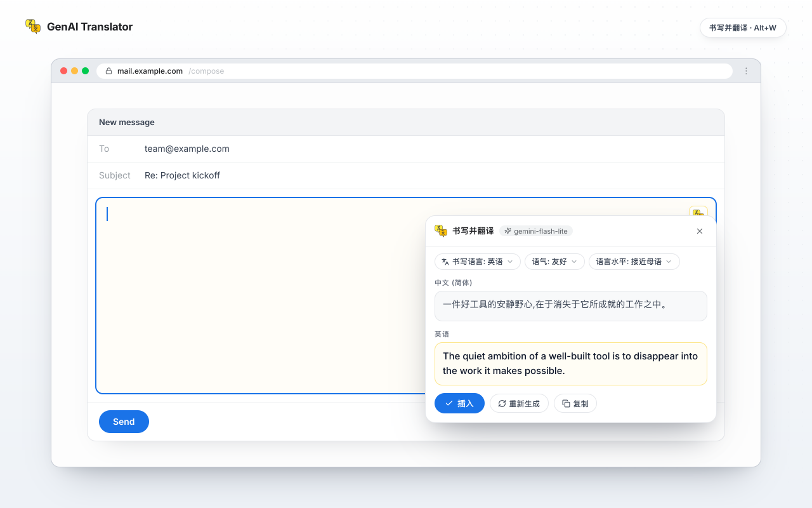The width and height of the screenshot is (812, 508).
Task: Click the 重新生成 regenerate button
Action: coord(519,403)
